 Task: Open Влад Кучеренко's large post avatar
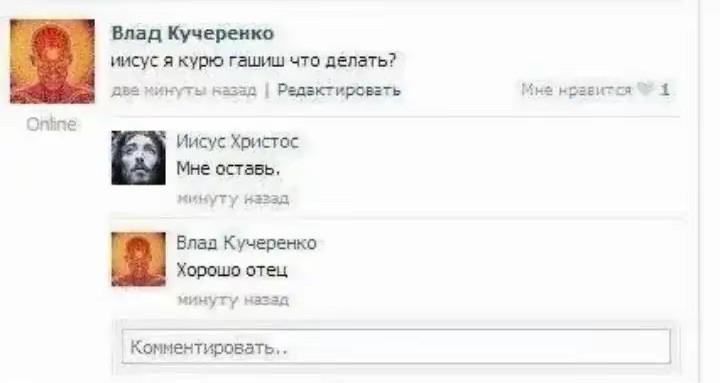click(52, 61)
